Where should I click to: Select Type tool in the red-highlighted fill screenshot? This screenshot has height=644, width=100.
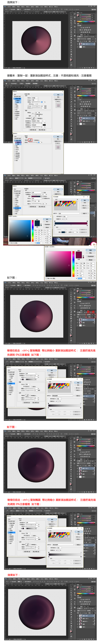click(x=71, y=323)
